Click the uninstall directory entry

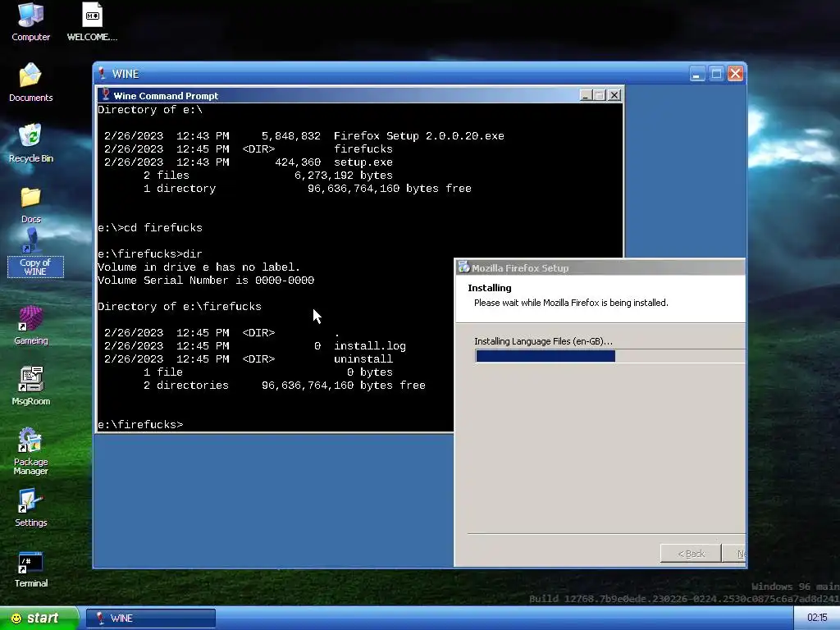pyautogui.click(x=363, y=359)
